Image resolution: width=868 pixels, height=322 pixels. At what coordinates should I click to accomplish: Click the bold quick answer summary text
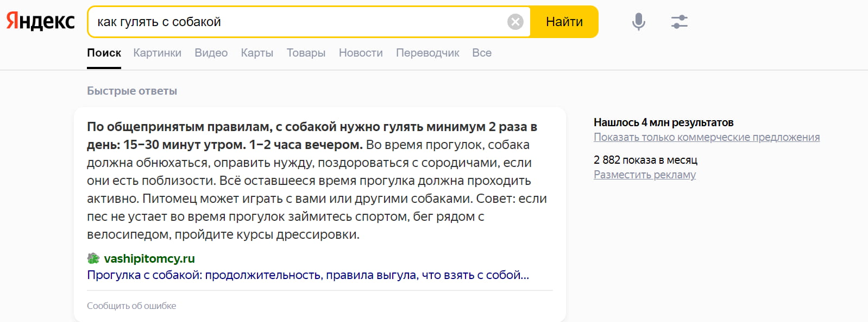(x=312, y=135)
